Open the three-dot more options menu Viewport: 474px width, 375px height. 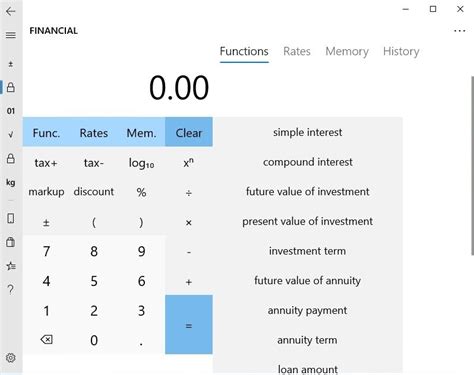pos(460,31)
